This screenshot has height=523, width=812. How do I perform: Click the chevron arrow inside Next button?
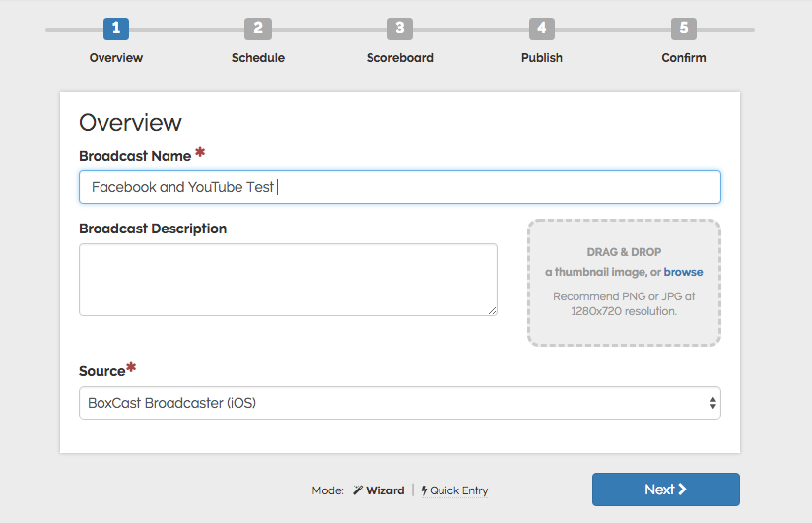pos(682,490)
